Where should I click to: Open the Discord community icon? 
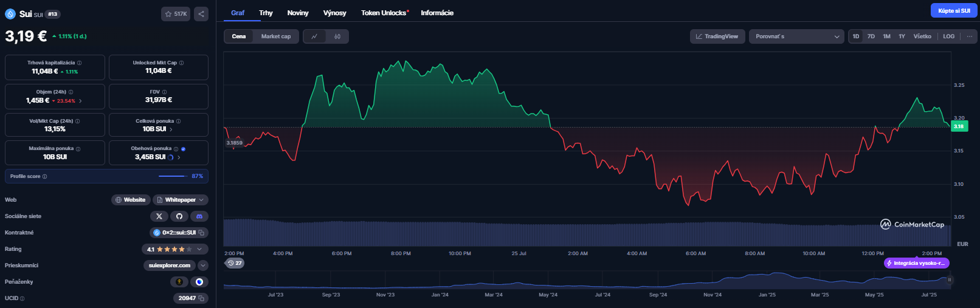(x=199, y=216)
